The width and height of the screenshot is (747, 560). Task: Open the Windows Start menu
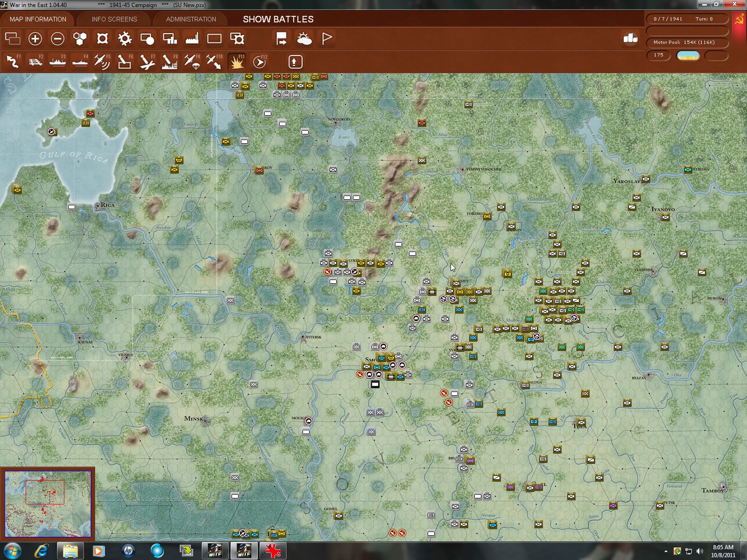click(12, 551)
